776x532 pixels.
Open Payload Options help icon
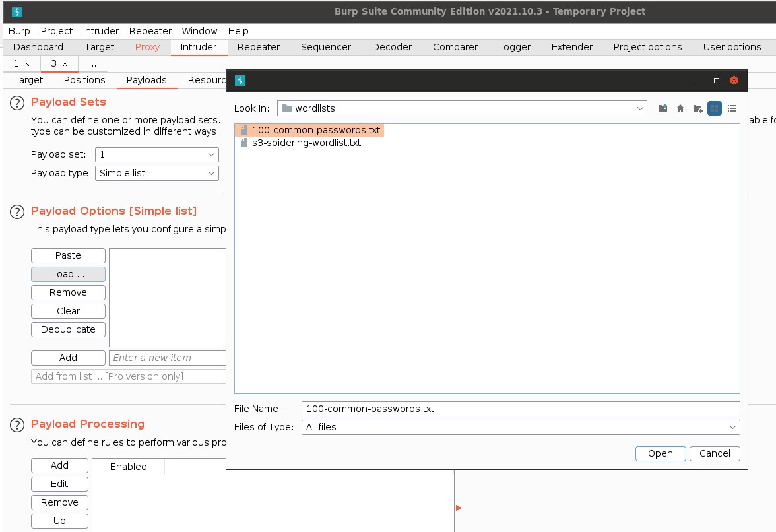(x=17, y=212)
